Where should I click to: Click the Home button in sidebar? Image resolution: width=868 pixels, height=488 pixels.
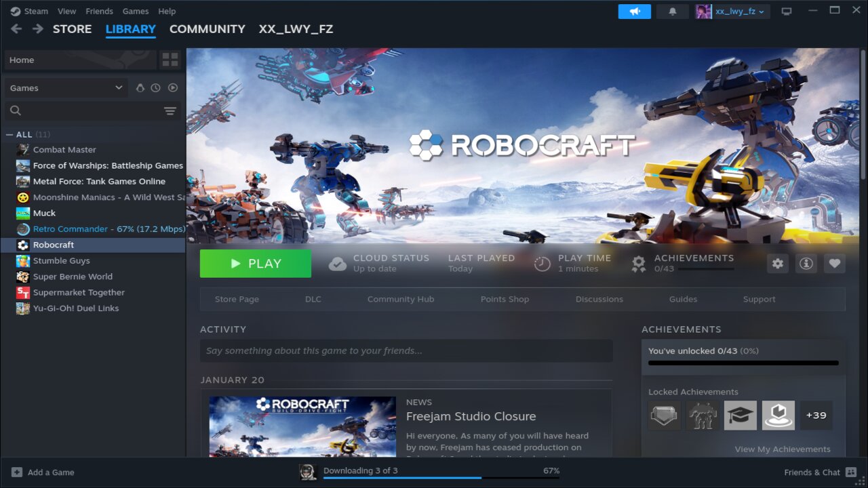click(x=80, y=60)
